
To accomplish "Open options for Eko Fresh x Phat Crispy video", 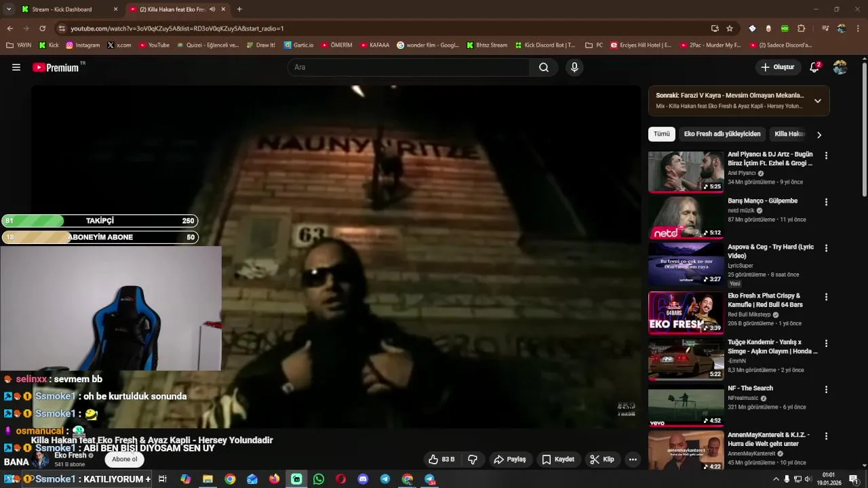I will tap(826, 297).
